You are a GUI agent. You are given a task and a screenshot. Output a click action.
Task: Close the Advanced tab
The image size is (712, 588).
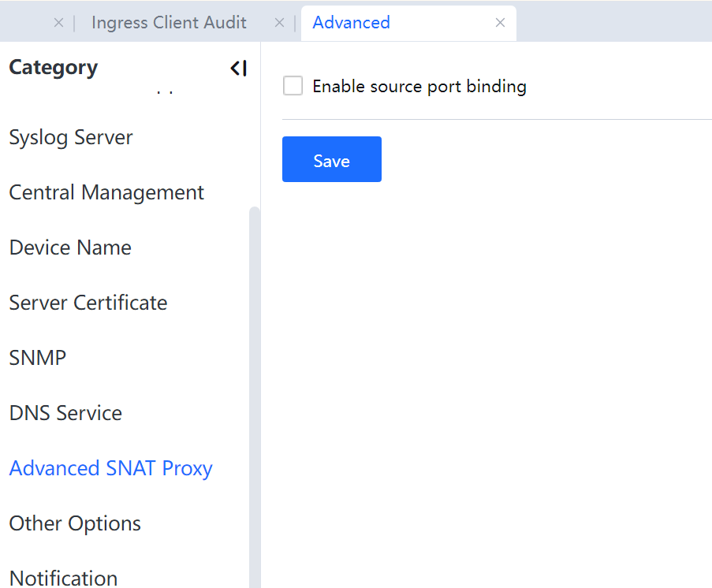(x=500, y=23)
